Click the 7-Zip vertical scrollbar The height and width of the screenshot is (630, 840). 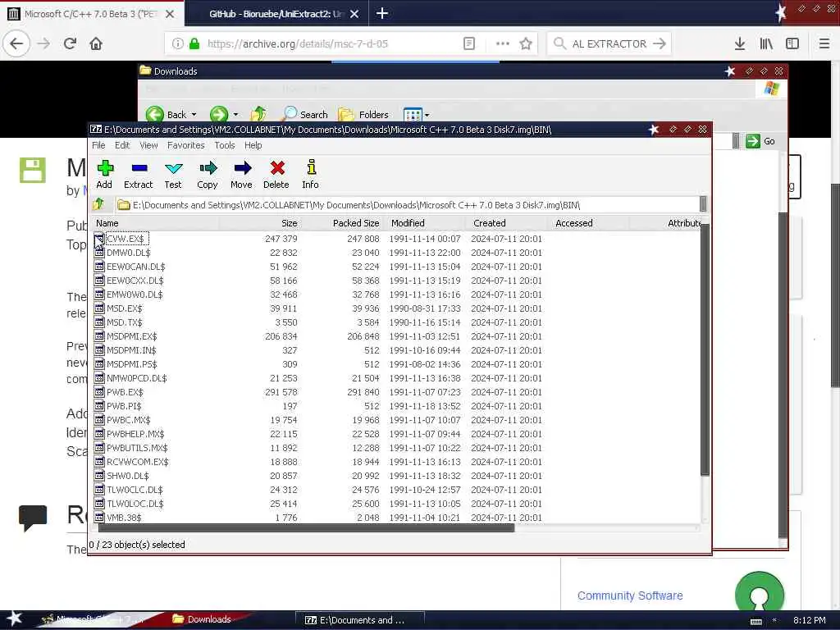tap(705, 351)
